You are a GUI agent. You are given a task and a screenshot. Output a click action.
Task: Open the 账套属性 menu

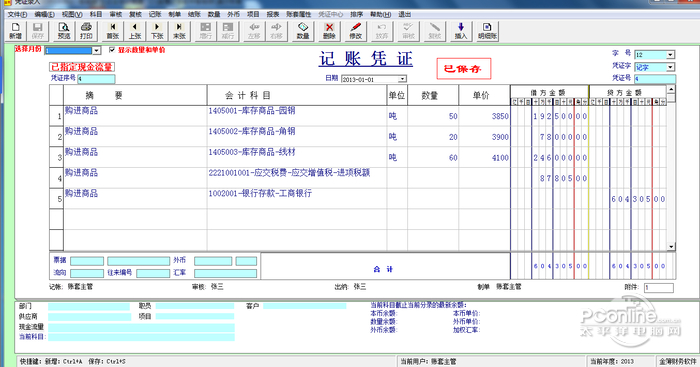(x=298, y=14)
